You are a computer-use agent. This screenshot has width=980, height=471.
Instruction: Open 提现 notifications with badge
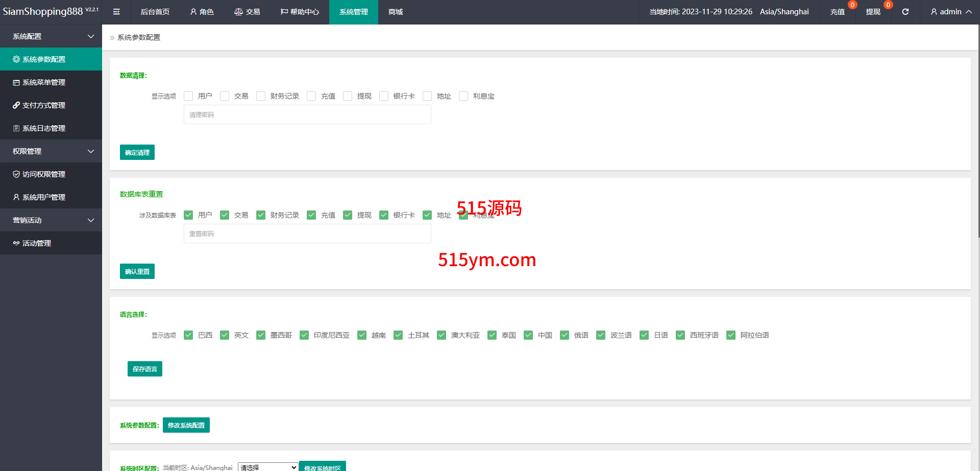(873, 12)
